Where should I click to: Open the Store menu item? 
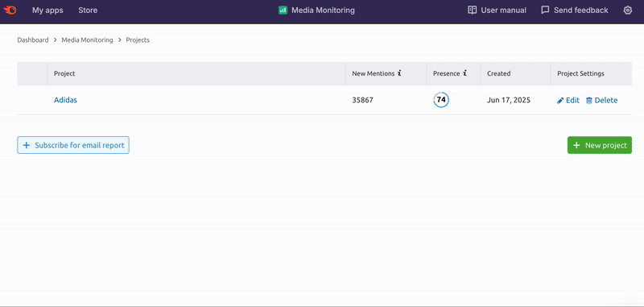[88, 10]
